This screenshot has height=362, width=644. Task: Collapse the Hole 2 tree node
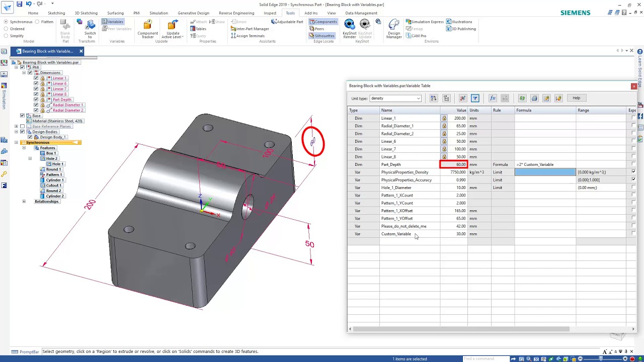[30, 158]
